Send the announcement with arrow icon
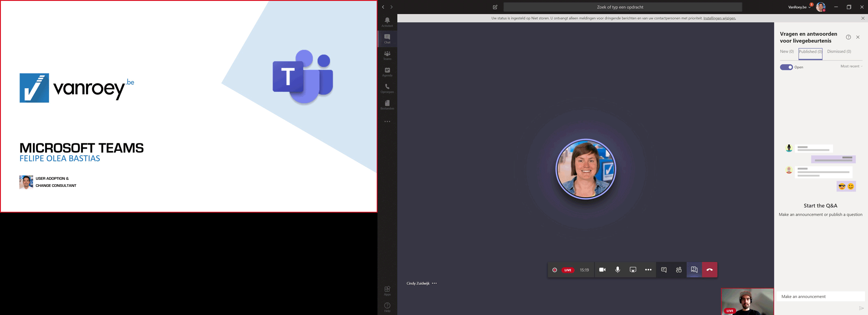This screenshot has width=868, height=315. click(x=861, y=308)
